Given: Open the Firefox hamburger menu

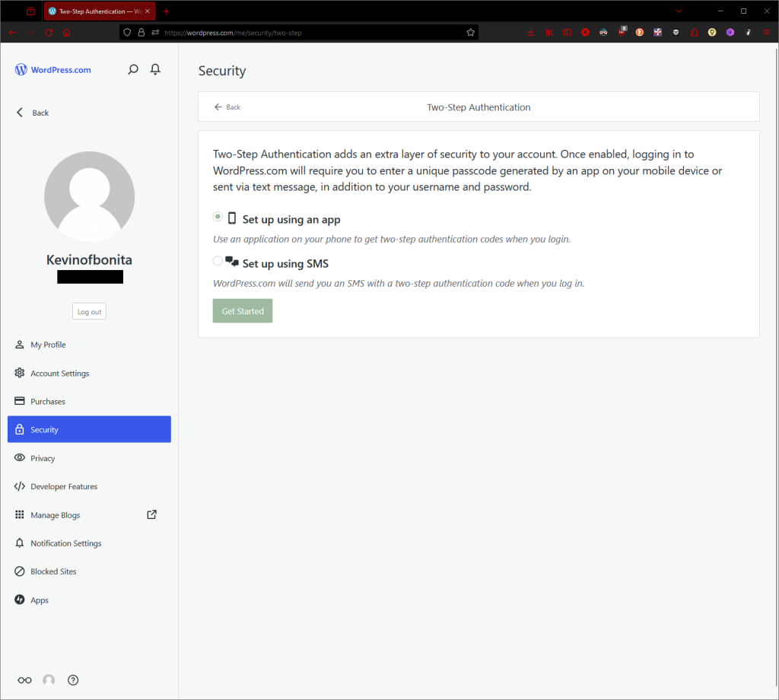Looking at the screenshot, I should [766, 33].
